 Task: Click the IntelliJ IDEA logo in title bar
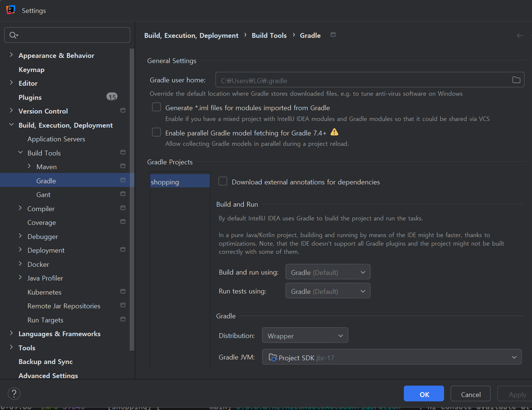pyautogui.click(x=11, y=10)
